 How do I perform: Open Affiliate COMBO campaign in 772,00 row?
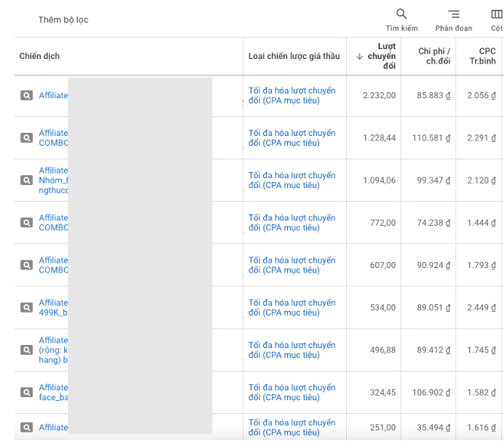click(54, 223)
